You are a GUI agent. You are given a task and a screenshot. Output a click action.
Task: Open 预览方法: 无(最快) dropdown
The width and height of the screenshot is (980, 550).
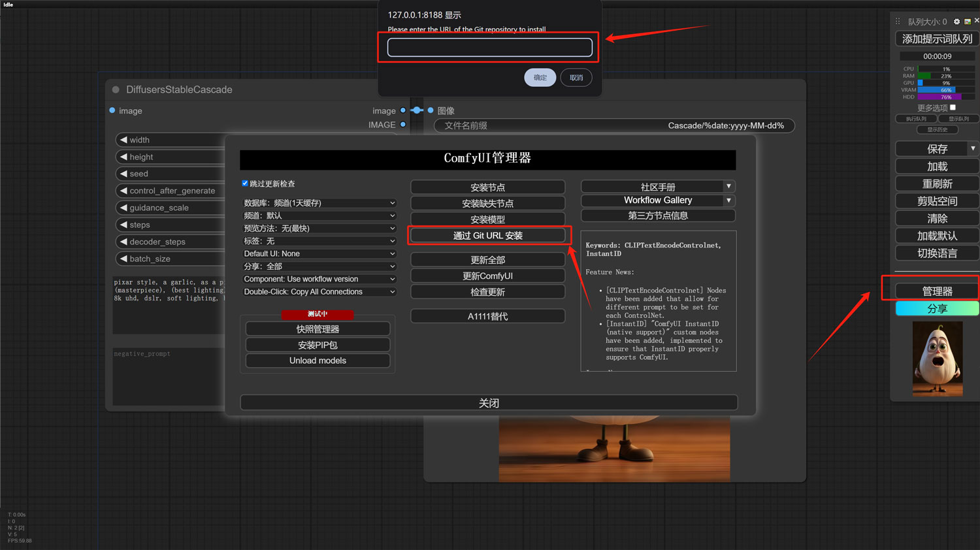pyautogui.click(x=319, y=229)
